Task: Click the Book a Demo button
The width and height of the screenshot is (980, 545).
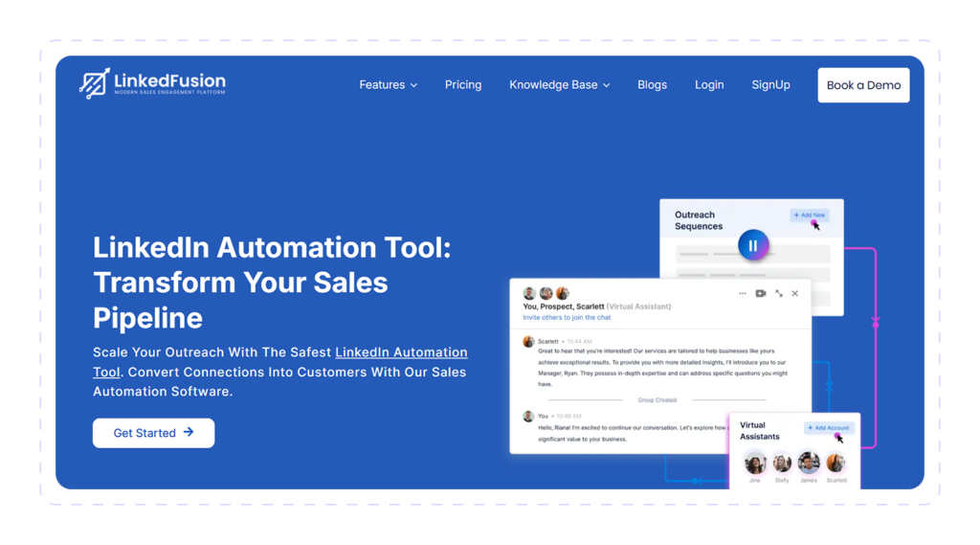Action: 863,85
